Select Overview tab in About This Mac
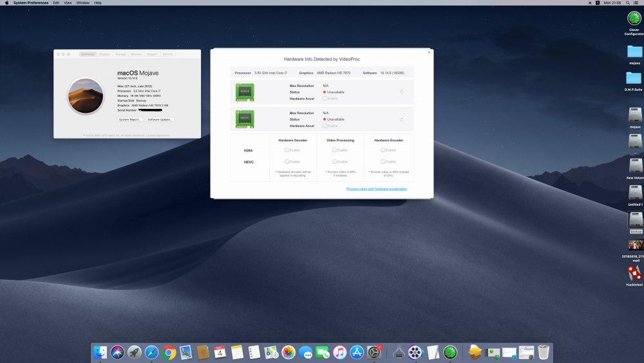The image size is (644, 363). 88,54
